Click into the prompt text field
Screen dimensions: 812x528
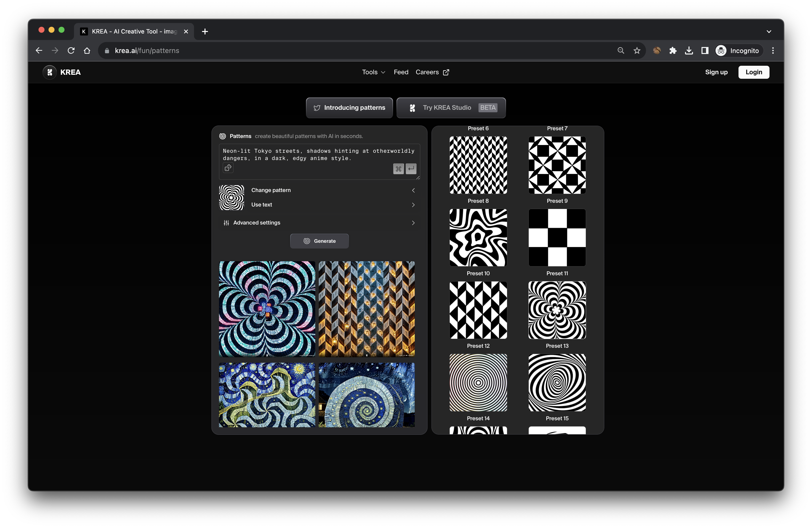point(318,155)
